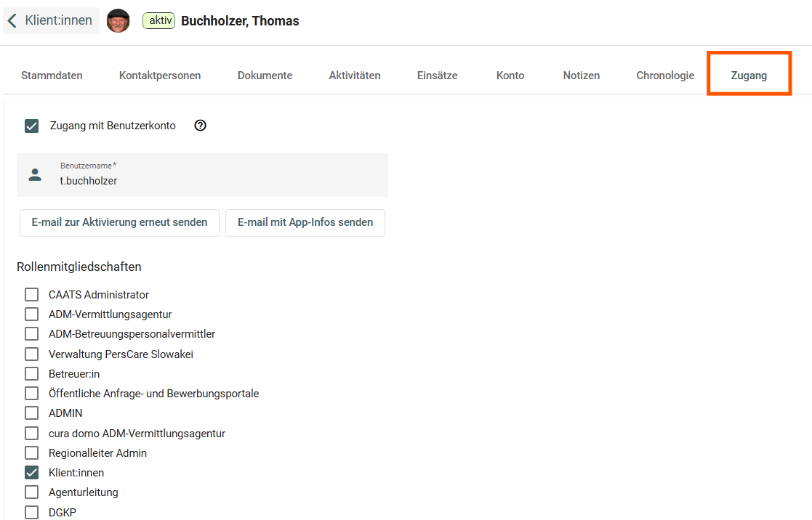Click the help question mark icon
Image resolution: width=812 pixels, height=520 pixels.
[201, 126]
